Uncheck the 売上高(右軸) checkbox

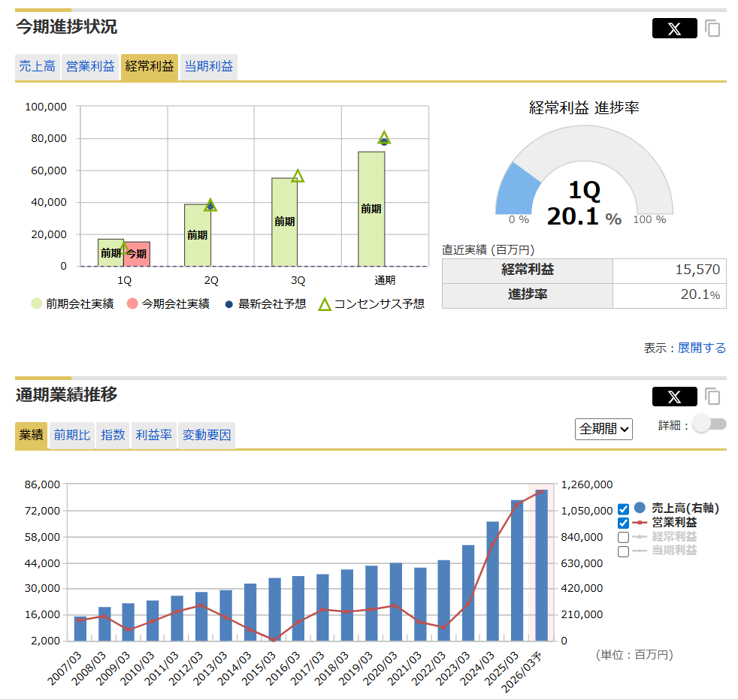pos(623,509)
